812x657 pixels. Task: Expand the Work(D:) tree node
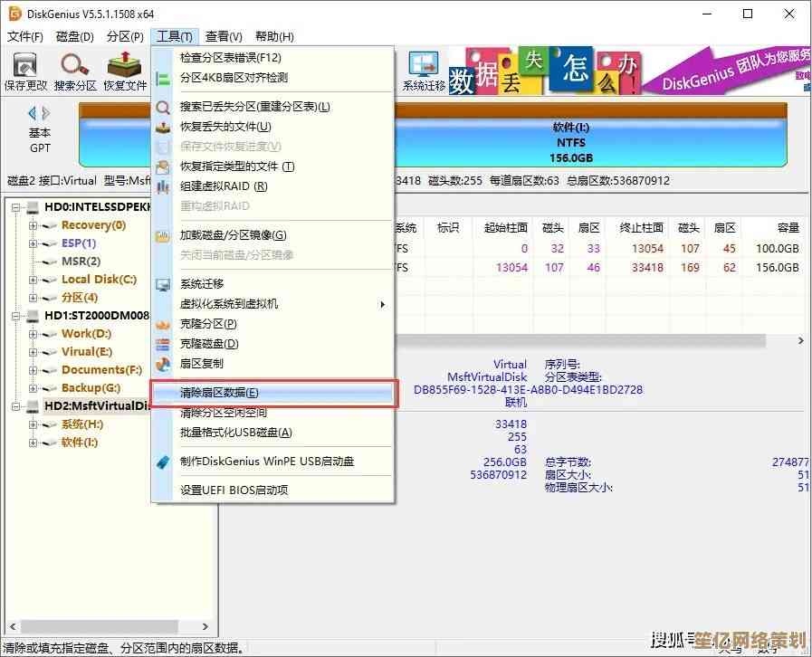tap(33, 334)
